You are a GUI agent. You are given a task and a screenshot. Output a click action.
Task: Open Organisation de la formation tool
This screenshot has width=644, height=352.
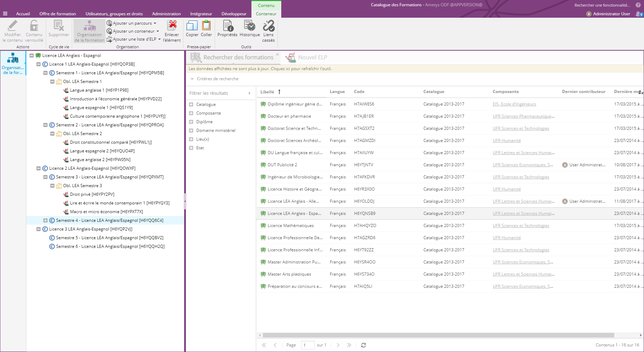89,31
